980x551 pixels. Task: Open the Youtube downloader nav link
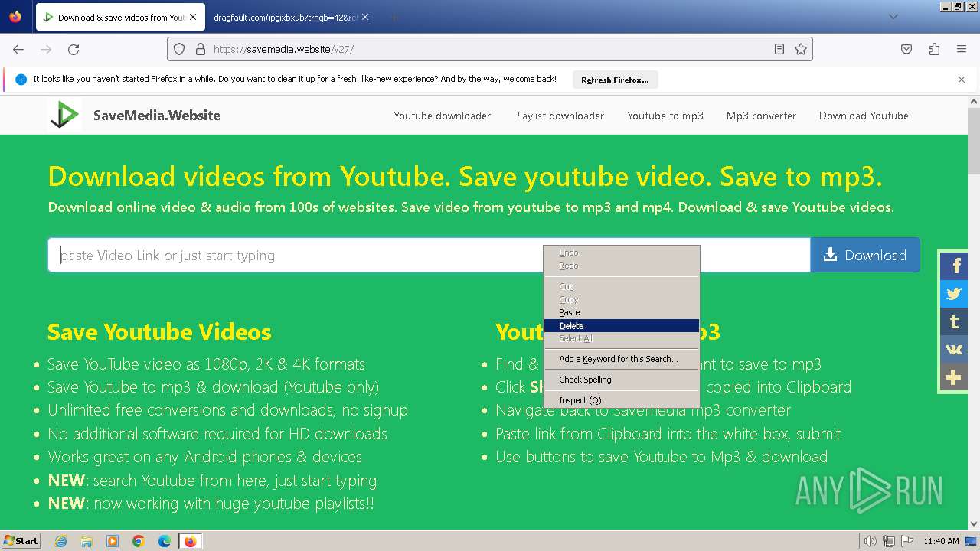442,116
